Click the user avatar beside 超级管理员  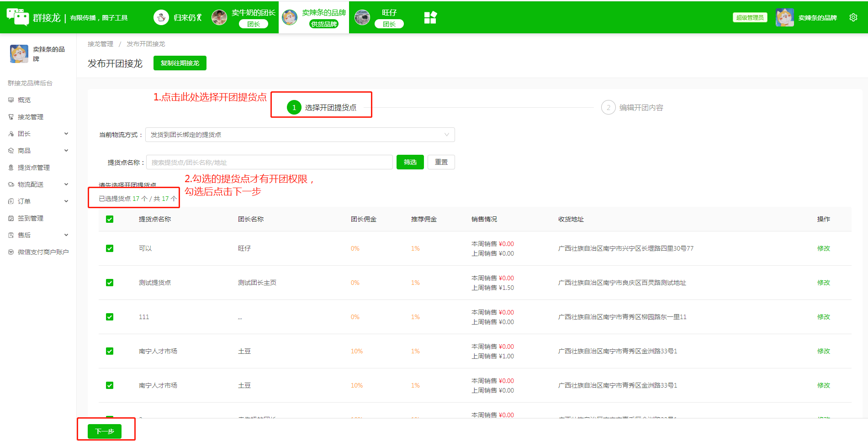point(784,17)
